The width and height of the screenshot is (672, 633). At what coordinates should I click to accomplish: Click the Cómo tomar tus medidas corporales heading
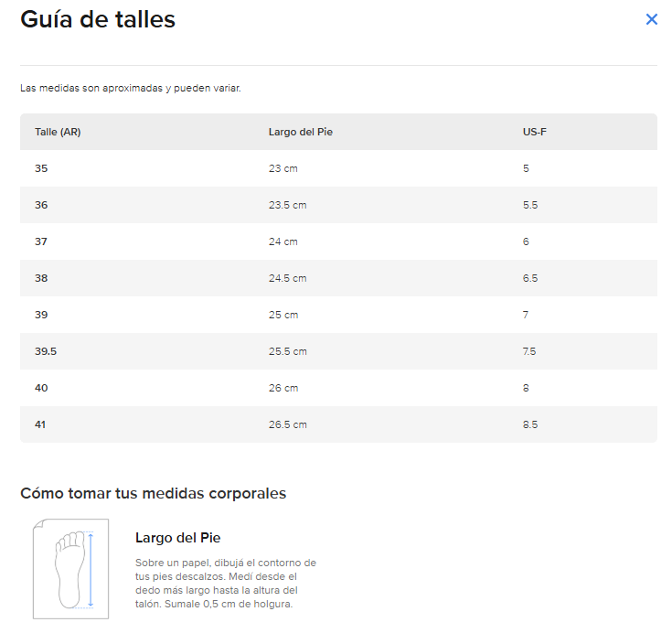click(153, 493)
